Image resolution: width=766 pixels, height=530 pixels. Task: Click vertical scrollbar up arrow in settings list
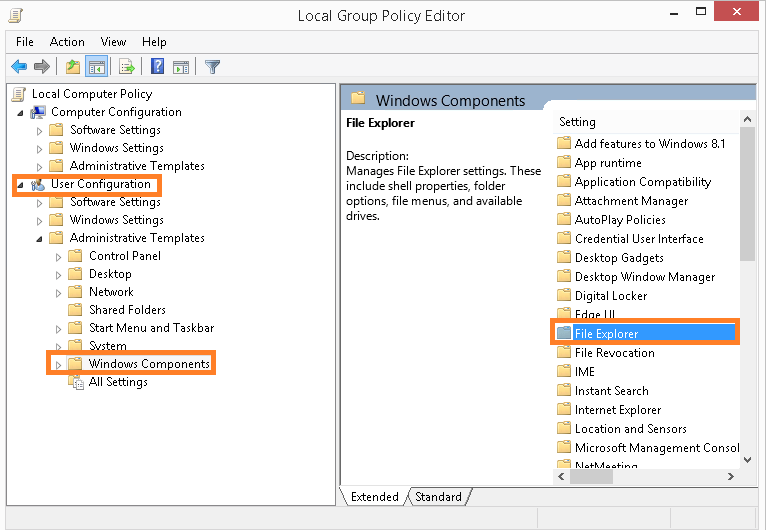(747, 119)
